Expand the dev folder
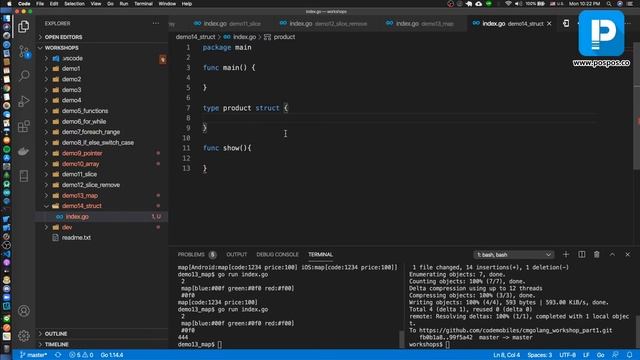640x360 pixels. point(67,227)
